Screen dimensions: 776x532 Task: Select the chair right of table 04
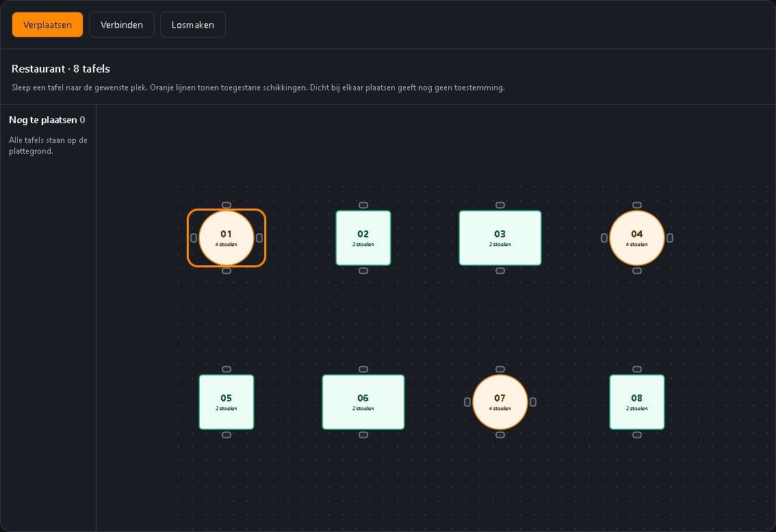[670, 238]
